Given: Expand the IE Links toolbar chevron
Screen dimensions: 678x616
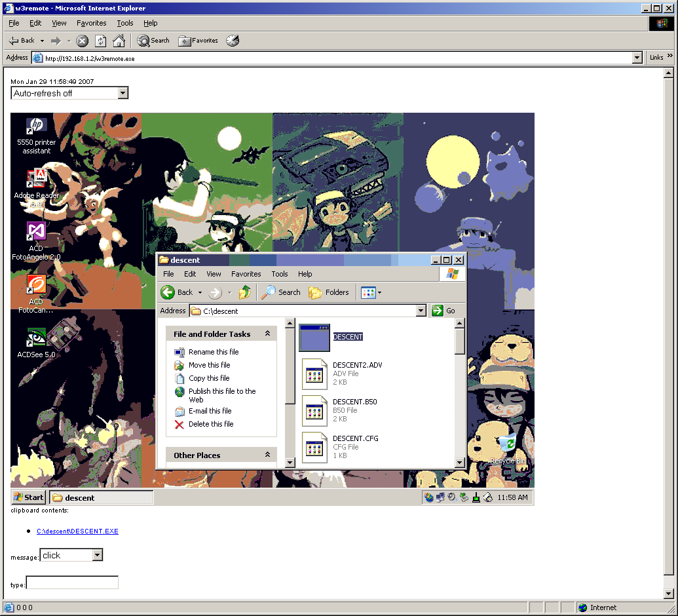Looking at the screenshot, I should point(670,56).
